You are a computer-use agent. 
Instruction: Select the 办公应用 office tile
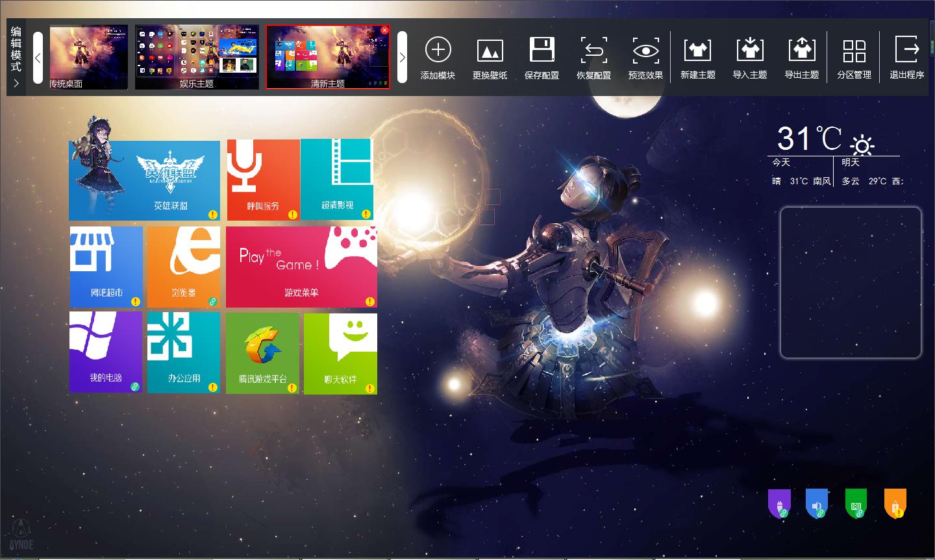pos(184,352)
